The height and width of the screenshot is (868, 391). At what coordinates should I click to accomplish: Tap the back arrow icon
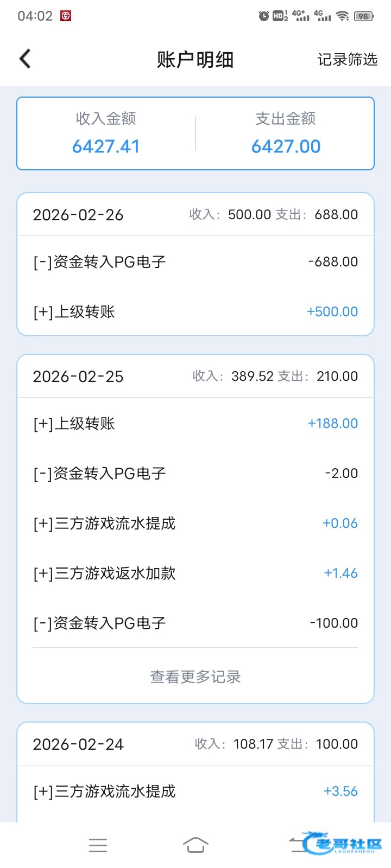coord(25,59)
